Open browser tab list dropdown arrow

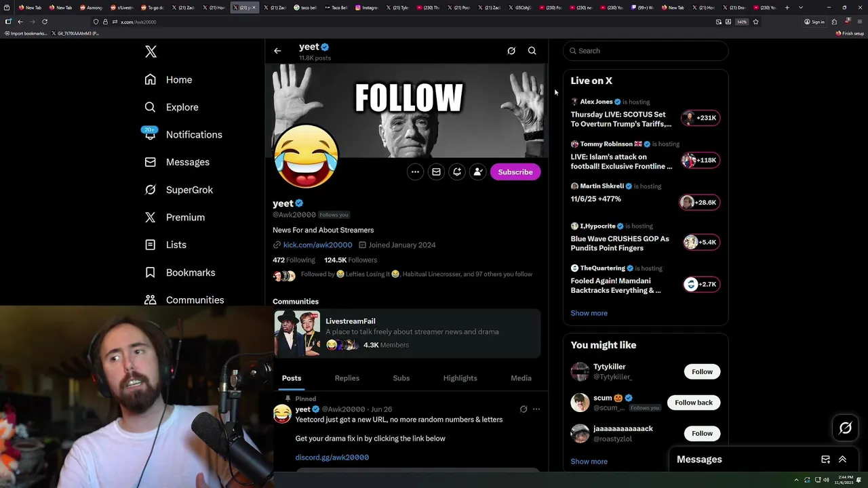[801, 7]
